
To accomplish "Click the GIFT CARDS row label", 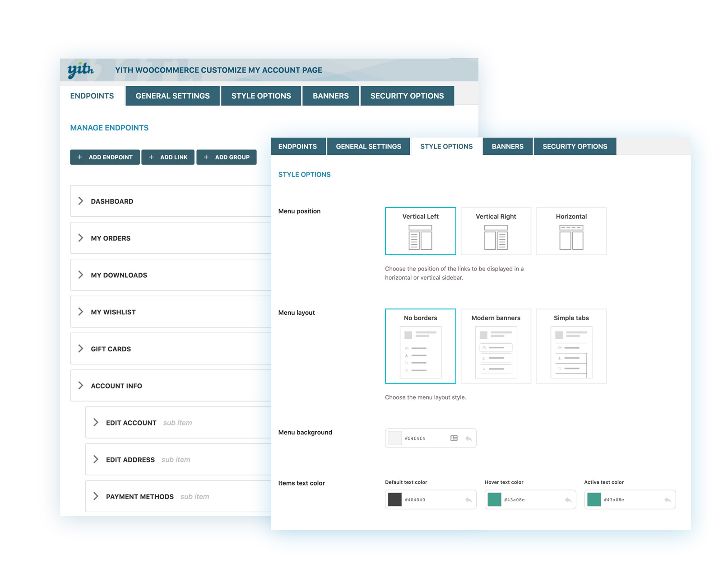I will click(x=111, y=349).
